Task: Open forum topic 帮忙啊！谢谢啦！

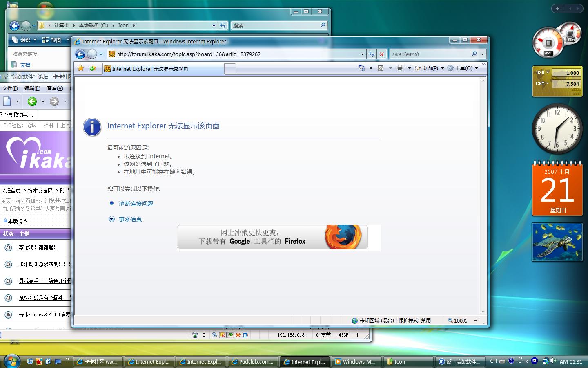Action: (38, 247)
